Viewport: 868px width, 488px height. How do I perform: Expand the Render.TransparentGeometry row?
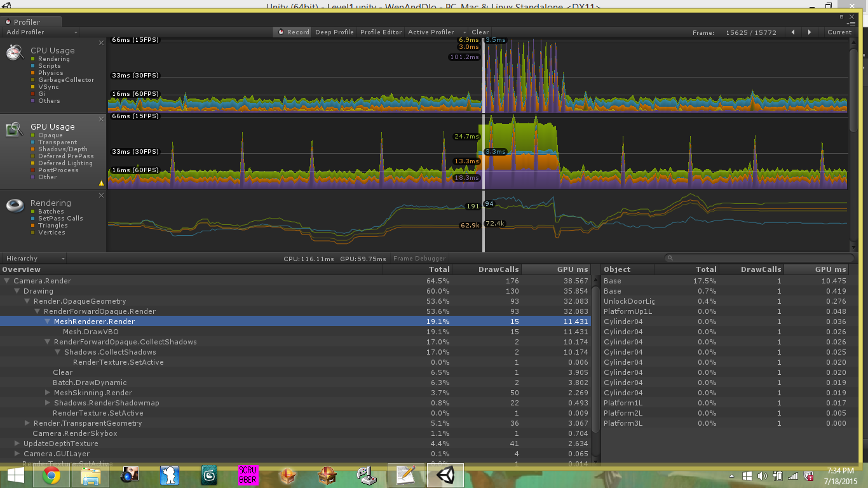pos(27,423)
